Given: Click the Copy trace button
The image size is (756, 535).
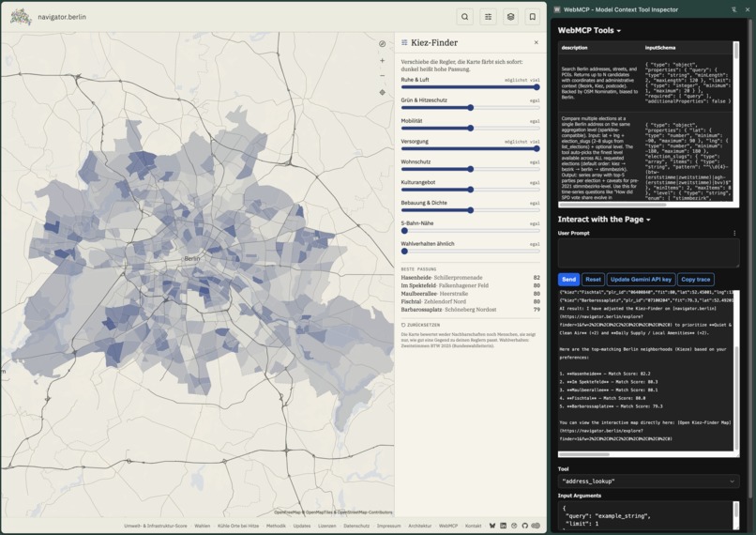Looking at the screenshot, I should pos(696,280).
